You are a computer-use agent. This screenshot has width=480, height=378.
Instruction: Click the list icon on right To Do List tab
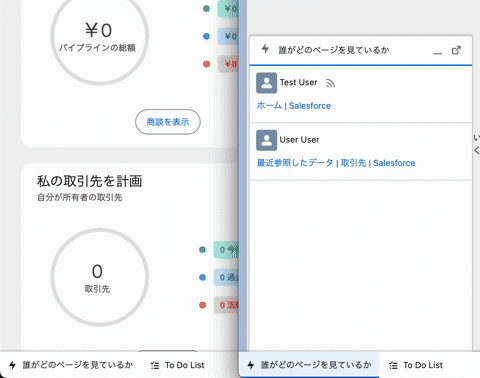click(x=393, y=365)
